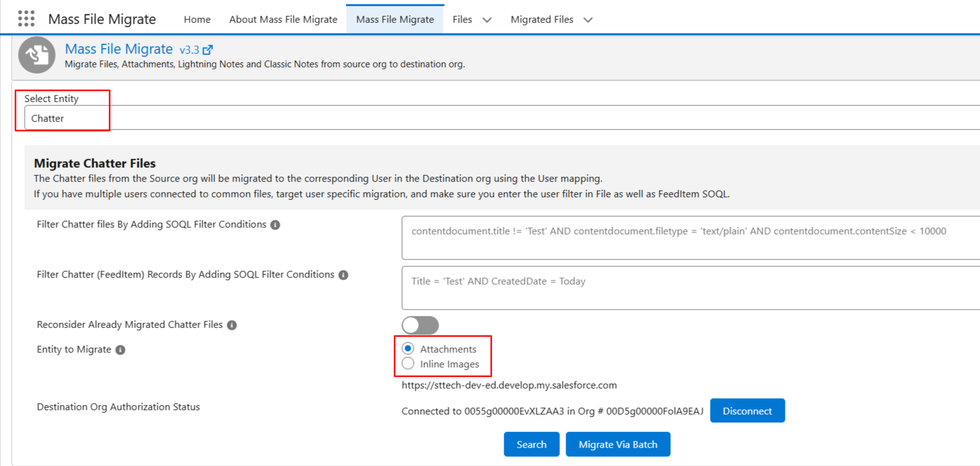Click the Mass File Migrate app name text
The height and width of the screenshot is (466, 980).
102,19
